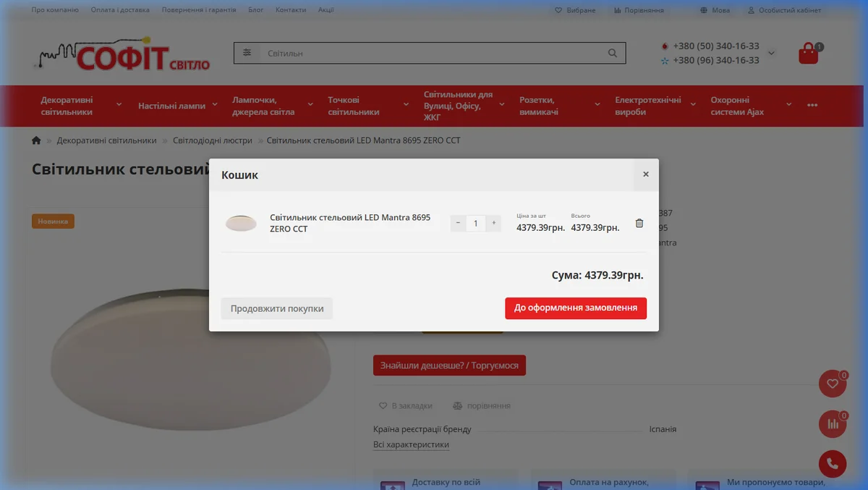
Task: Open Повернення і гарантія page
Action: tap(199, 10)
